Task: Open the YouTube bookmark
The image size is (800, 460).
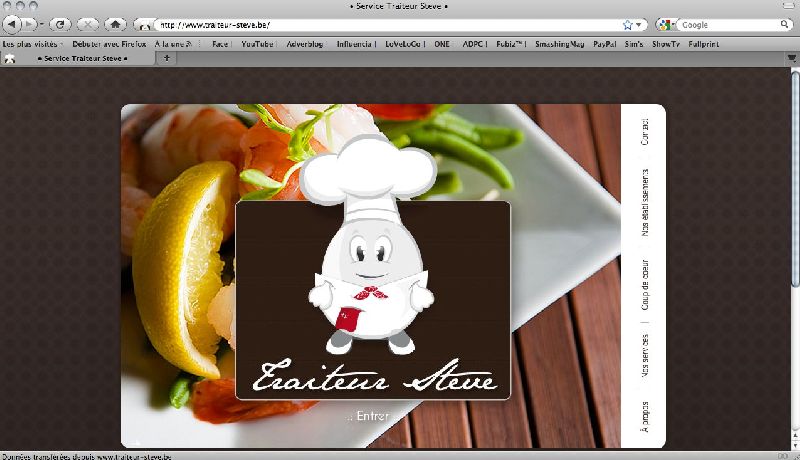Action: point(257,44)
